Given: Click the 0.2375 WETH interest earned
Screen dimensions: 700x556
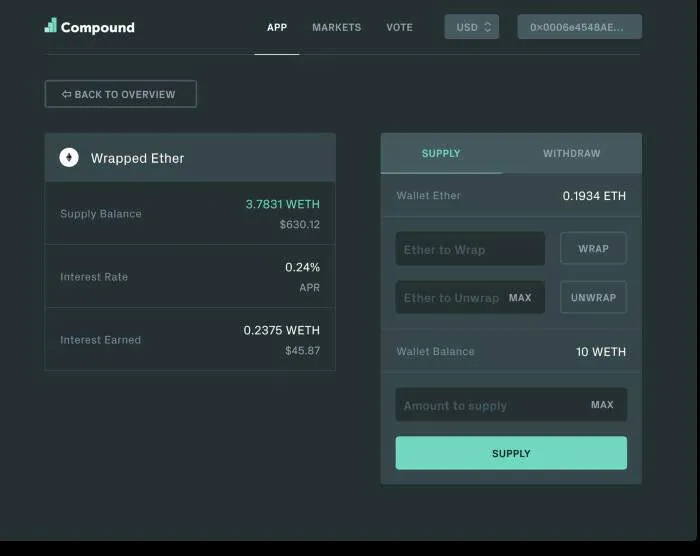Looking at the screenshot, I should 281,330.
